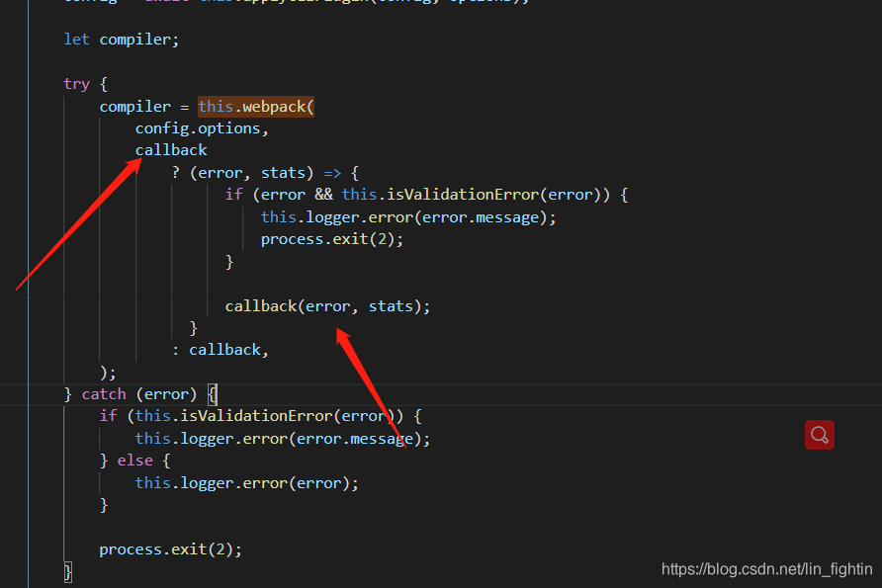
Task: Click the highlighted 'this.webpack(' call
Action: pyautogui.click(x=256, y=107)
